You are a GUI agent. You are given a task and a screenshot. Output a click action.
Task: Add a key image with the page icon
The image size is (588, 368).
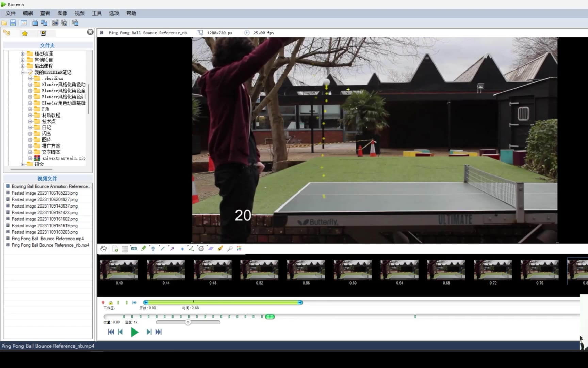click(x=115, y=249)
